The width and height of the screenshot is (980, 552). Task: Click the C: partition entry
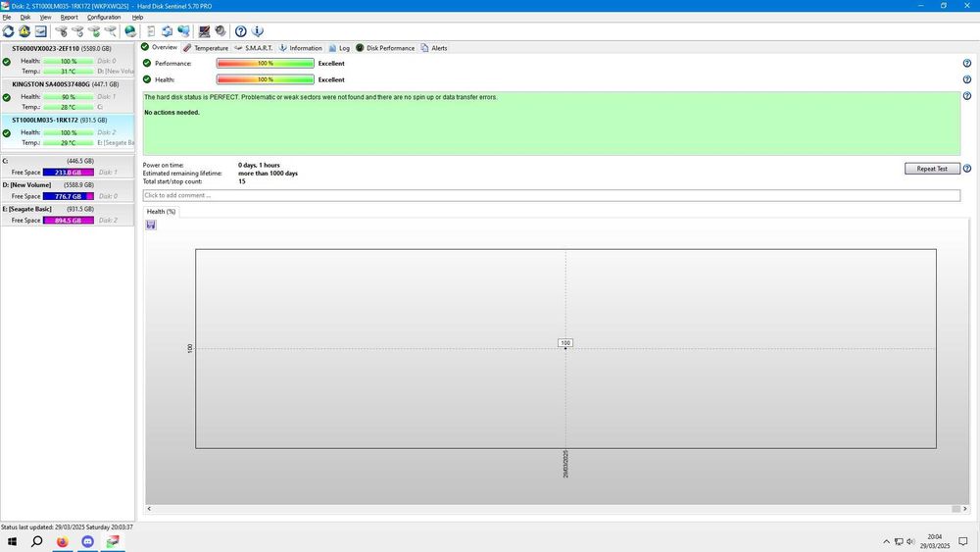tap(68, 167)
